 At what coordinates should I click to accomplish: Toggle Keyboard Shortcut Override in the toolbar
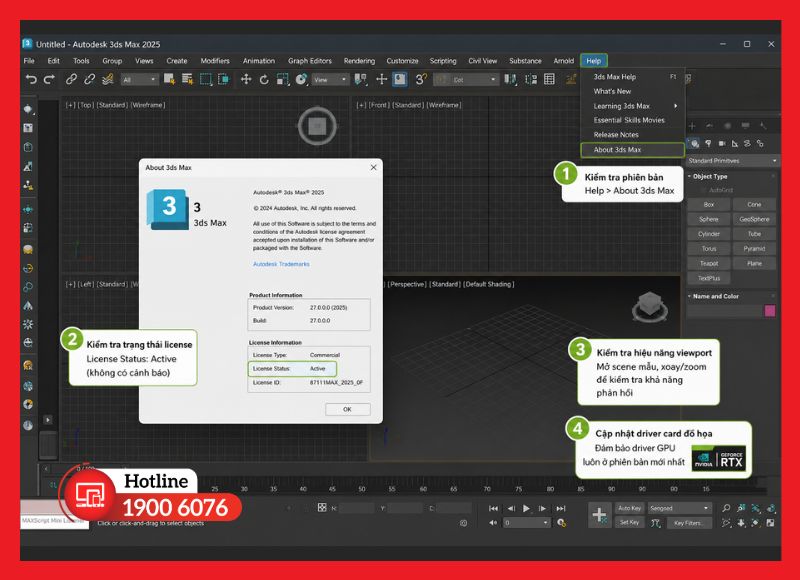pyautogui.click(x=399, y=79)
